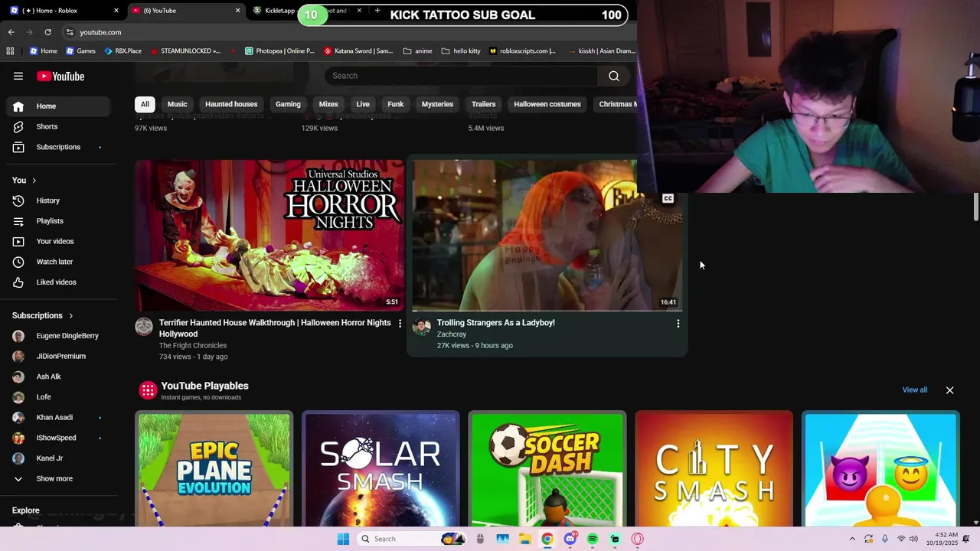Viewport: 980px width, 551px height.
Task: Select the Live filter chip
Action: (363, 104)
